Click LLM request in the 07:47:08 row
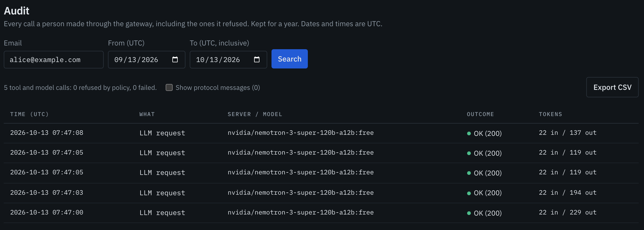The height and width of the screenshot is (230, 644). [x=162, y=133]
